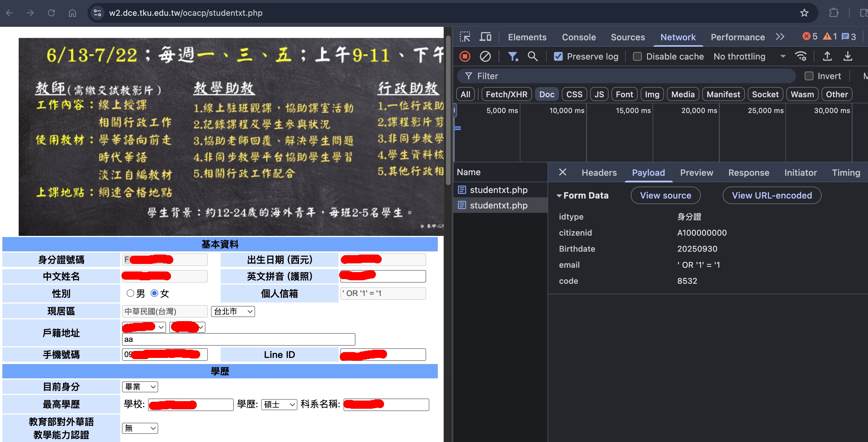This screenshot has height=442, width=868.
Task: Open the Preview tab
Action: pyautogui.click(x=696, y=172)
